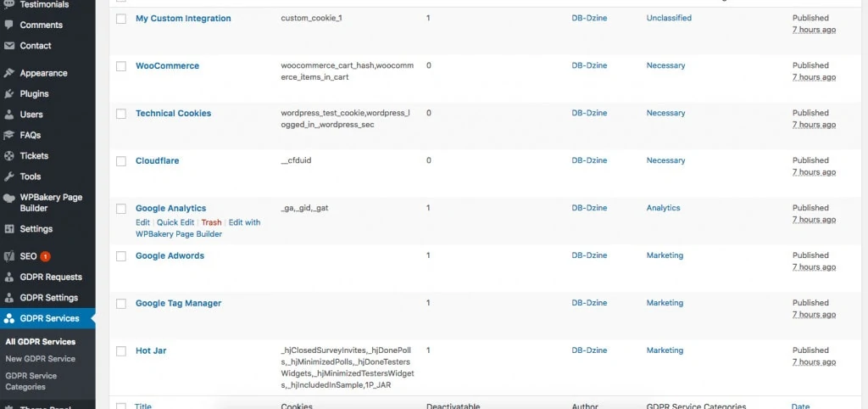
Task: Click the GDPR Services icon
Action: coord(8,318)
